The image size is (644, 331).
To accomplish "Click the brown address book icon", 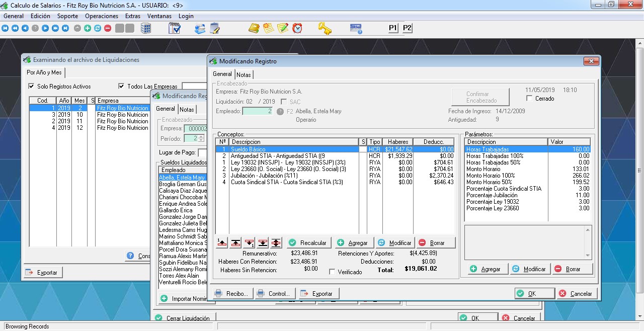I will pyautogui.click(x=254, y=28).
